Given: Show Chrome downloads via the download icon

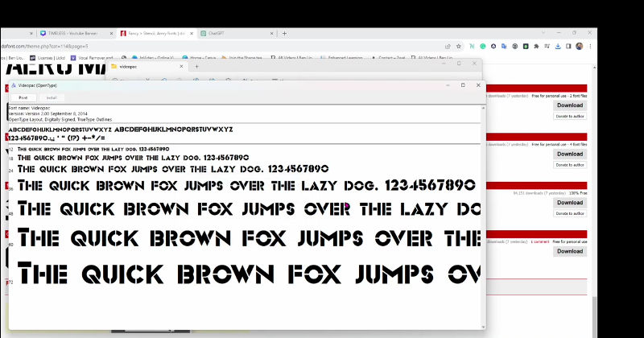Looking at the screenshot, I should pos(558,47).
